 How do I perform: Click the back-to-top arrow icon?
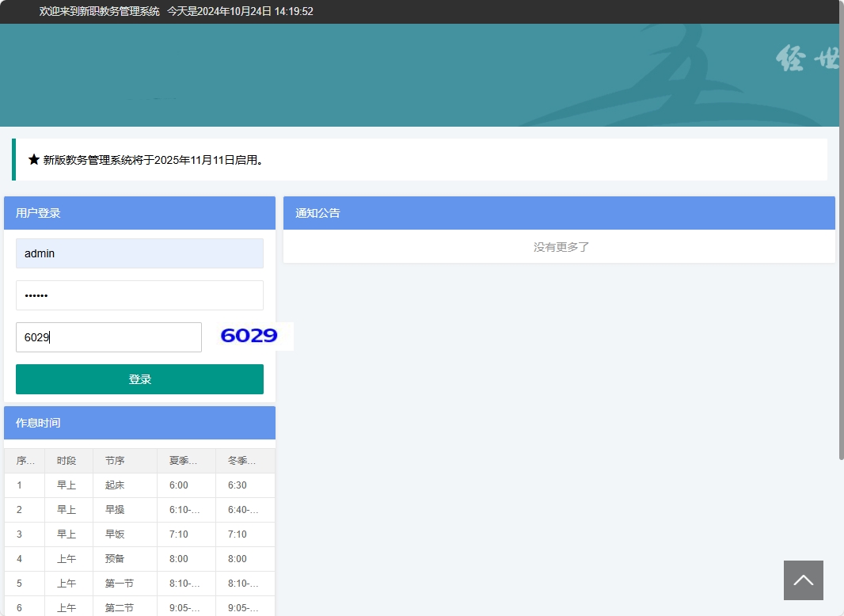(803, 580)
